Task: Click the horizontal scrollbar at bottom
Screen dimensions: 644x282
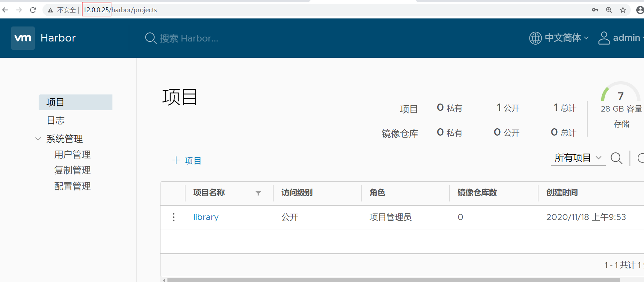Action: click(x=393, y=280)
